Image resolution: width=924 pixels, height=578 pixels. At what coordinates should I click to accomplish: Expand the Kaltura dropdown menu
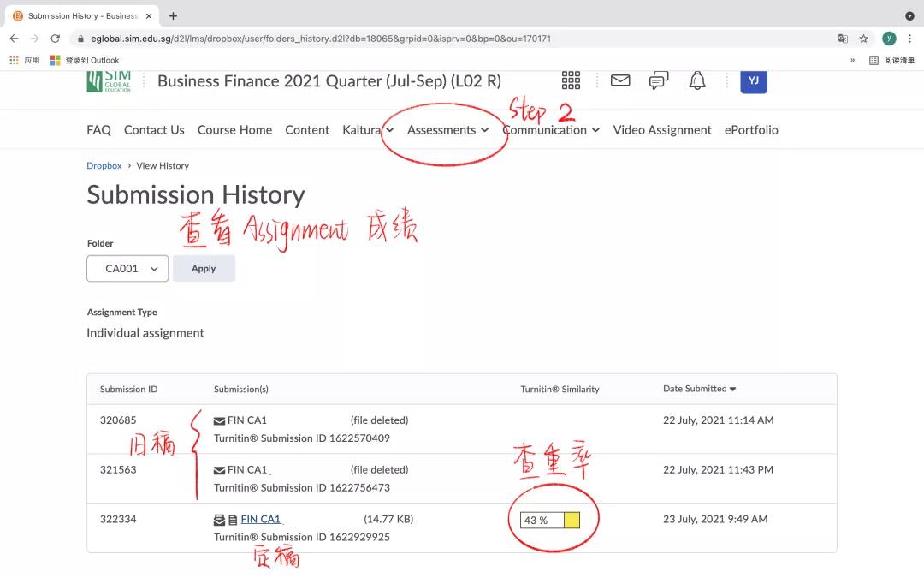pos(368,130)
